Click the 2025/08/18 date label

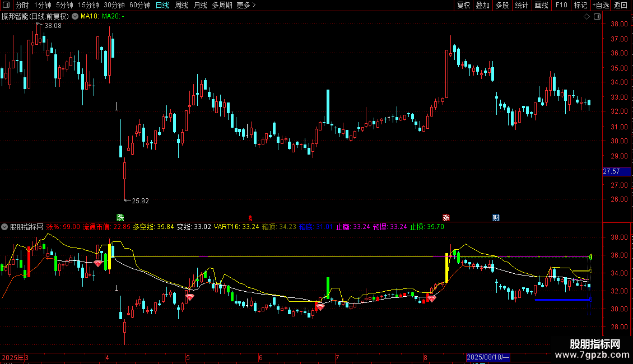coord(488,357)
